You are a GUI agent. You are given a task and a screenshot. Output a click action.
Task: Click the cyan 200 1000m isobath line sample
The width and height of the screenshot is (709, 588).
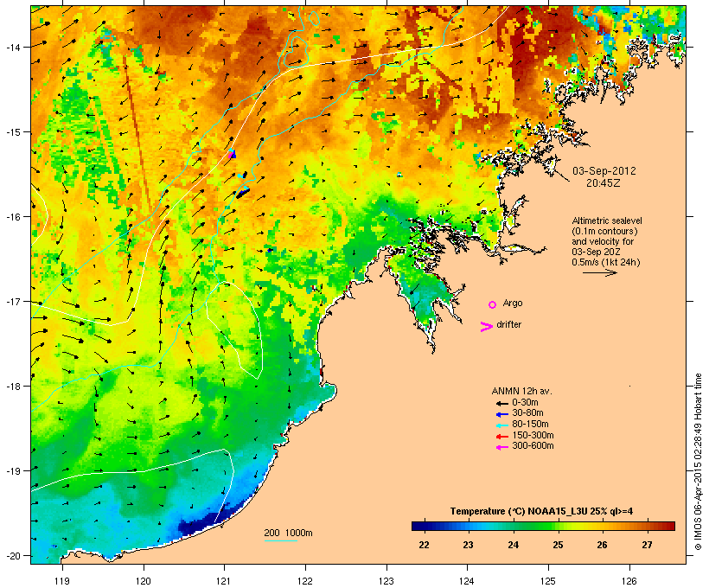[x=281, y=540]
